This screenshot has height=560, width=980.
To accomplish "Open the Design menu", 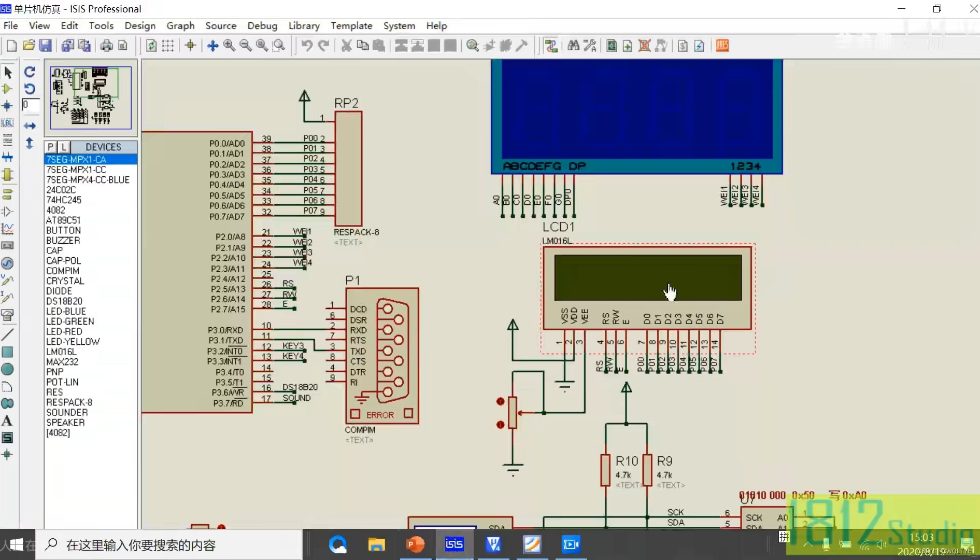I will point(140,25).
